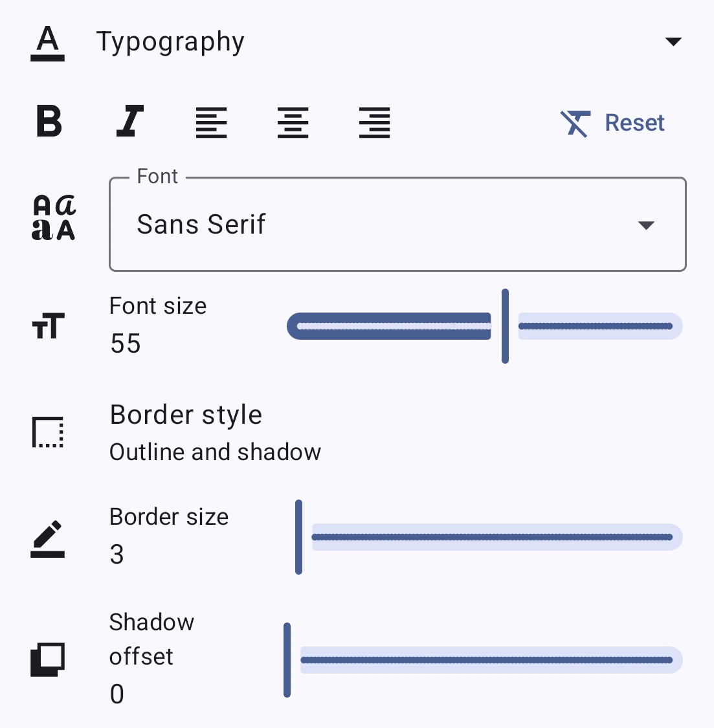
Task: Click the Font size value 55
Action: click(x=125, y=344)
